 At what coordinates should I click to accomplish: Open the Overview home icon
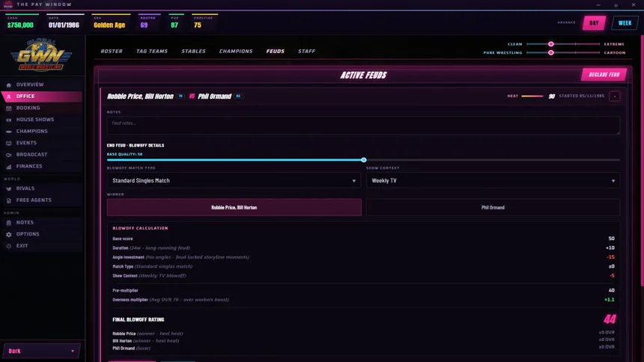click(x=9, y=85)
